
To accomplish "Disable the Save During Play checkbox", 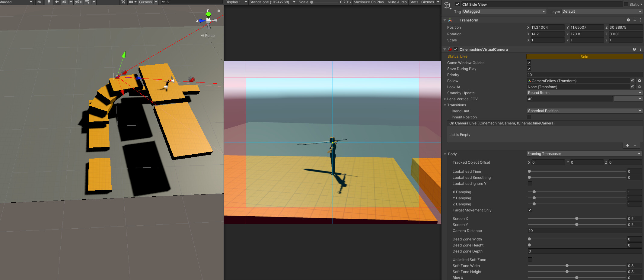I will (x=529, y=69).
